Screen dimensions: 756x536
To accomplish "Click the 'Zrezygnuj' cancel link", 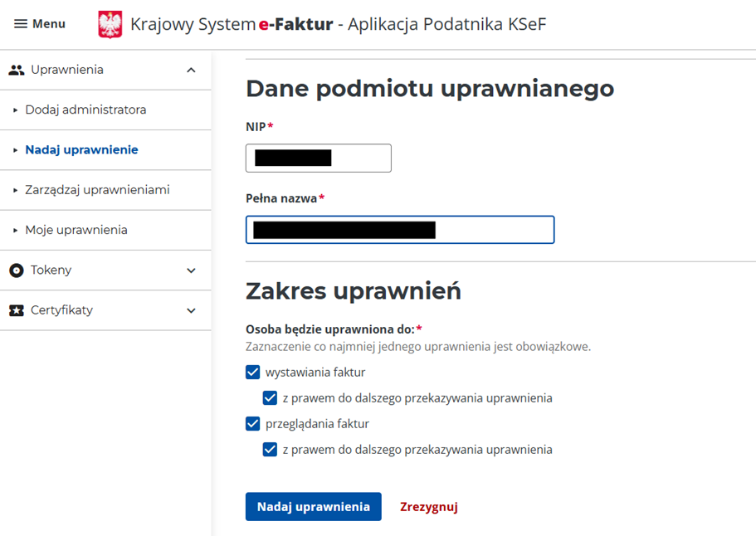I will (428, 507).
